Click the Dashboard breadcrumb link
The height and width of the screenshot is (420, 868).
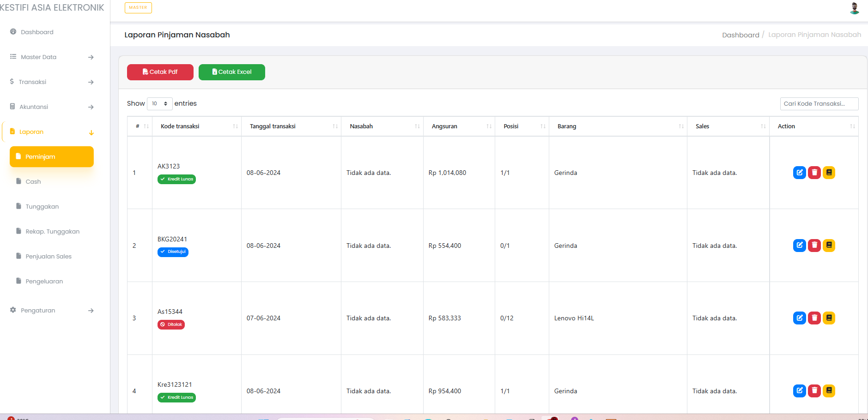point(740,35)
